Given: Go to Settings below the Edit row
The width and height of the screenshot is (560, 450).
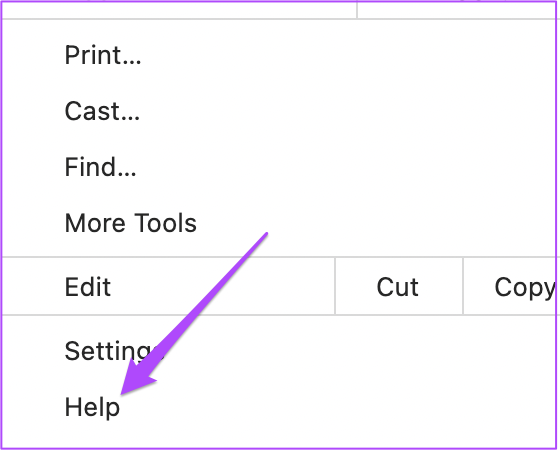Looking at the screenshot, I should click(x=280, y=351).
